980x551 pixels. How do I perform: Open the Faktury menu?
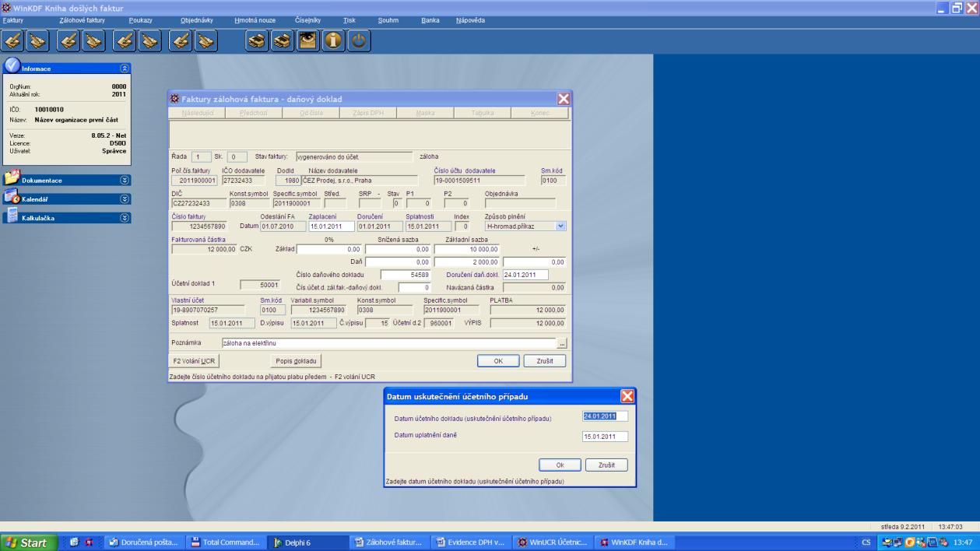click(x=13, y=19)
